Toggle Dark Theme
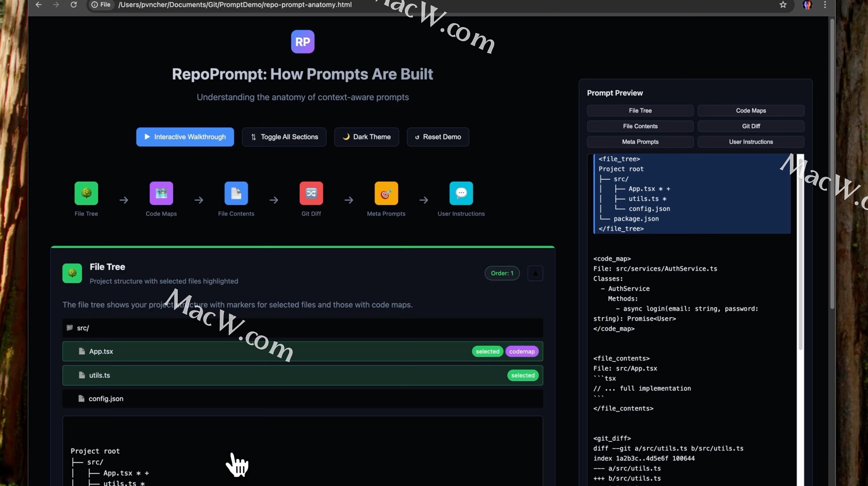Screen dimensions: 868x486 tap(366, 137)
